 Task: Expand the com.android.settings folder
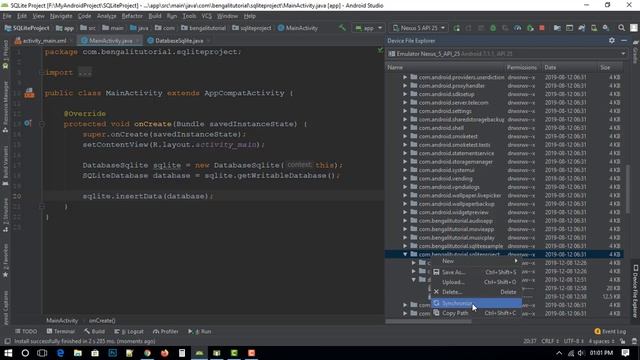pyautogui.click(x=405, y=111)
